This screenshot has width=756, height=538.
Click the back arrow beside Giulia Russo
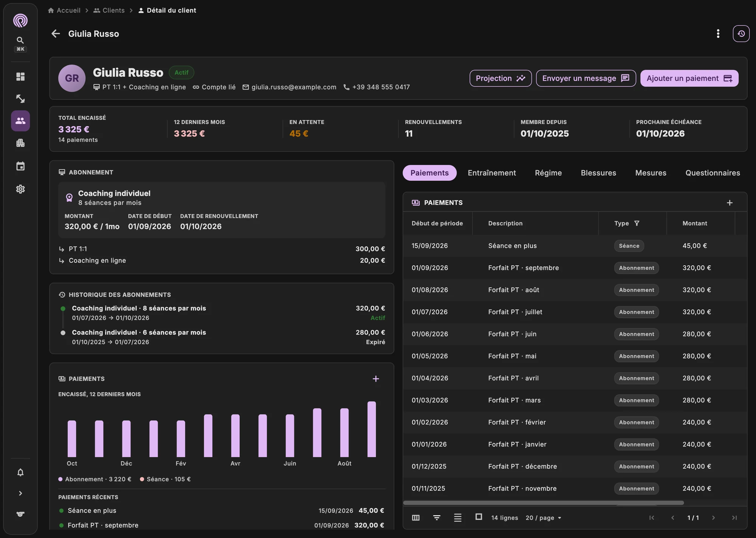56,34
